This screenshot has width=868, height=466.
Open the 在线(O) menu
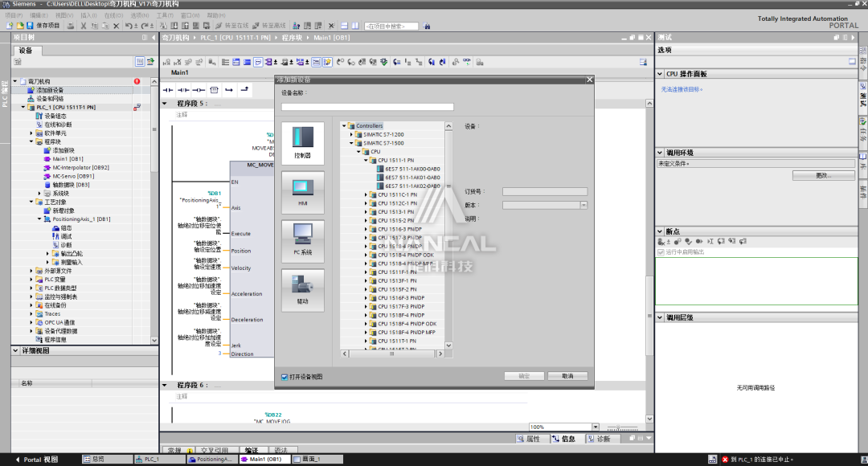[x=113, y=15]
